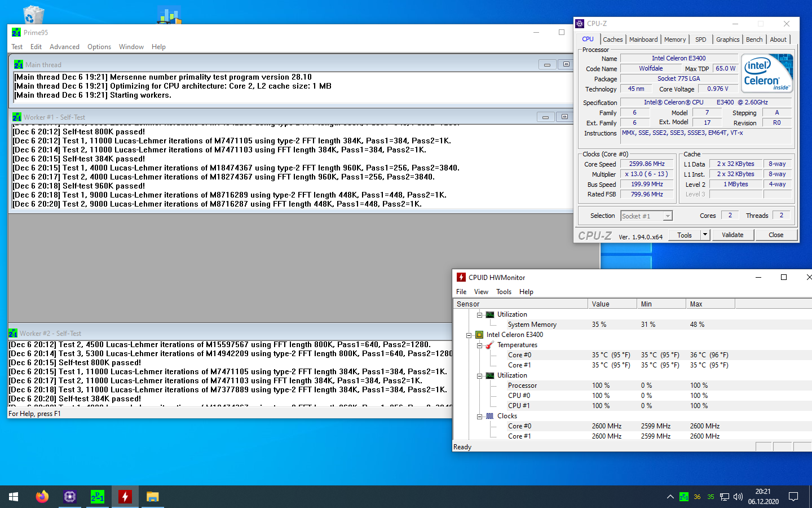Click the Intel Celeron inside logo
Screen dimensions: 812x508
[767, 73]
